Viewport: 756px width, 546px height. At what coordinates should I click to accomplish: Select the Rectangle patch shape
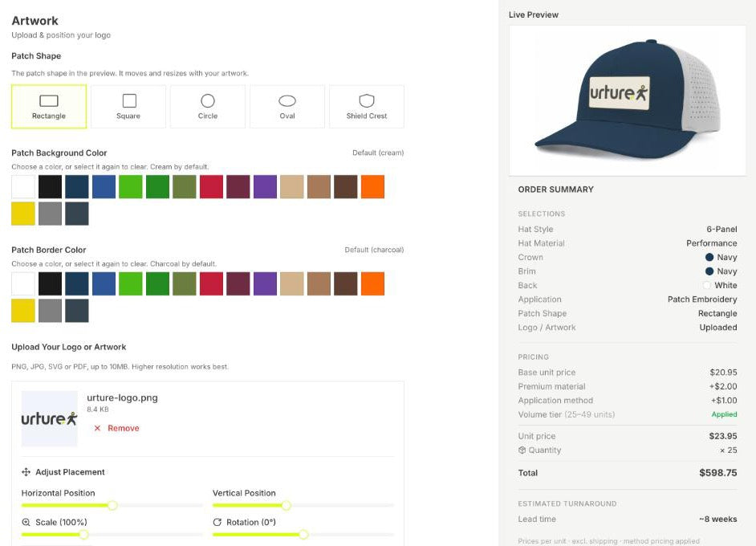point(49,107)
